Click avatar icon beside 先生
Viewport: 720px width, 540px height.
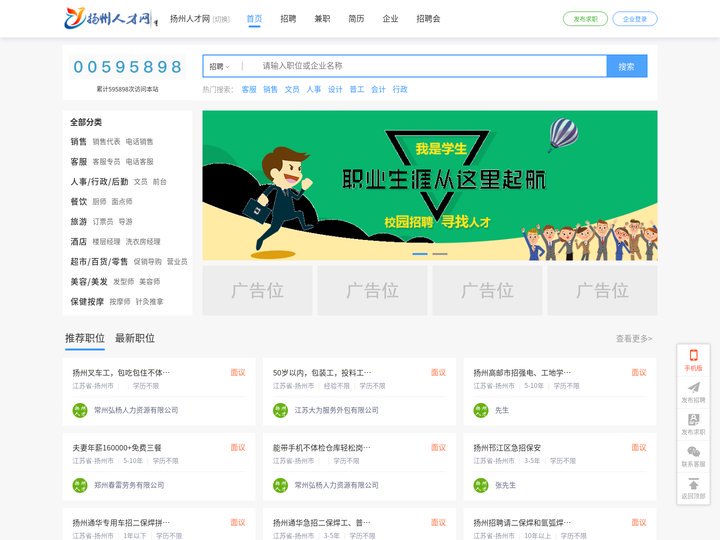tap(481, 410)
